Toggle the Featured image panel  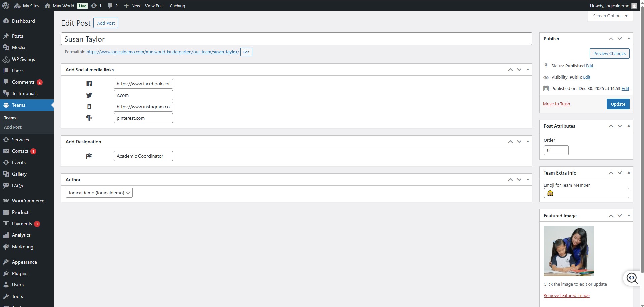pos(629,216)
